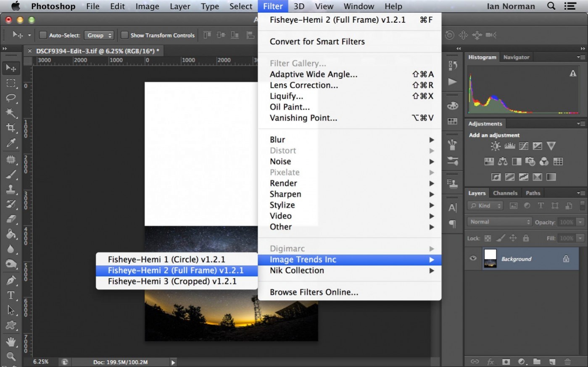Select the Blur tool
Image resolution: width=588 pixels, height=367 pixels.
(x=11, y=249)
